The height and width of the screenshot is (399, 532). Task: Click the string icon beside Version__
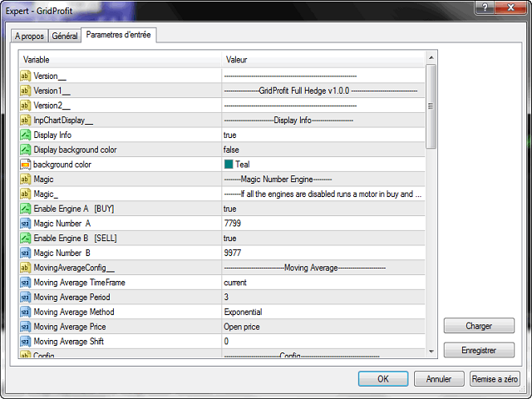(x=26, y=76)
